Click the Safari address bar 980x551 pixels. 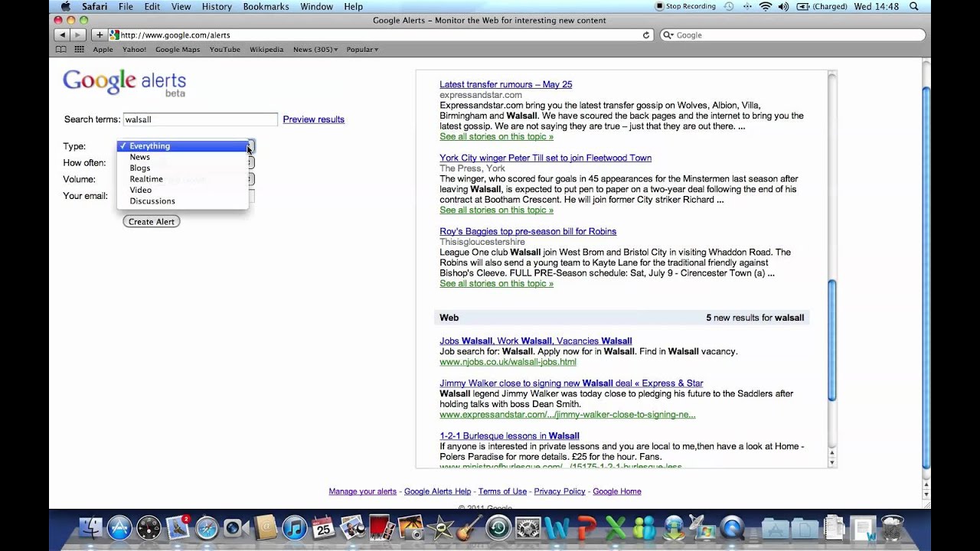(379, 35)
